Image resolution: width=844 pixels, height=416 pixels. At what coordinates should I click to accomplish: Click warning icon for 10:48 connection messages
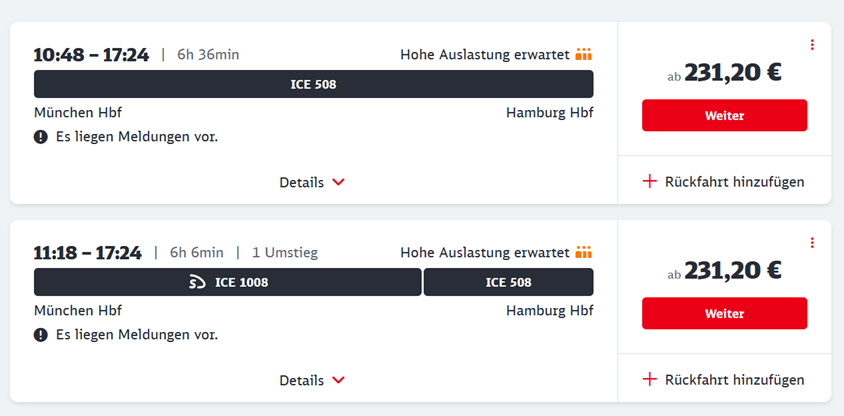click(41, 137)
